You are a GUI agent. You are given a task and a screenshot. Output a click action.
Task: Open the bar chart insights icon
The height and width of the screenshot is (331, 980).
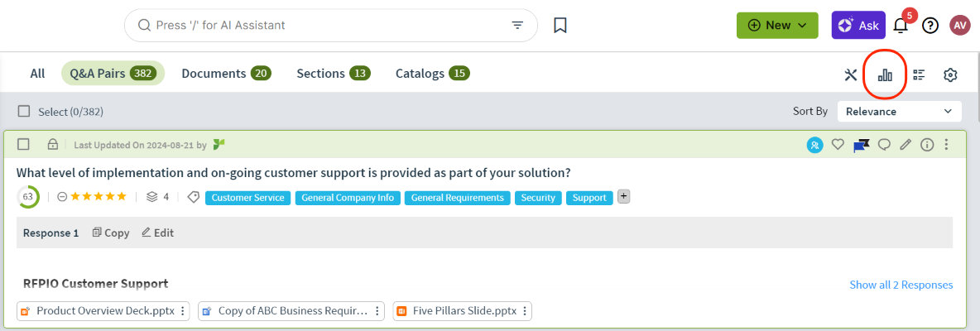click(885, 75)
